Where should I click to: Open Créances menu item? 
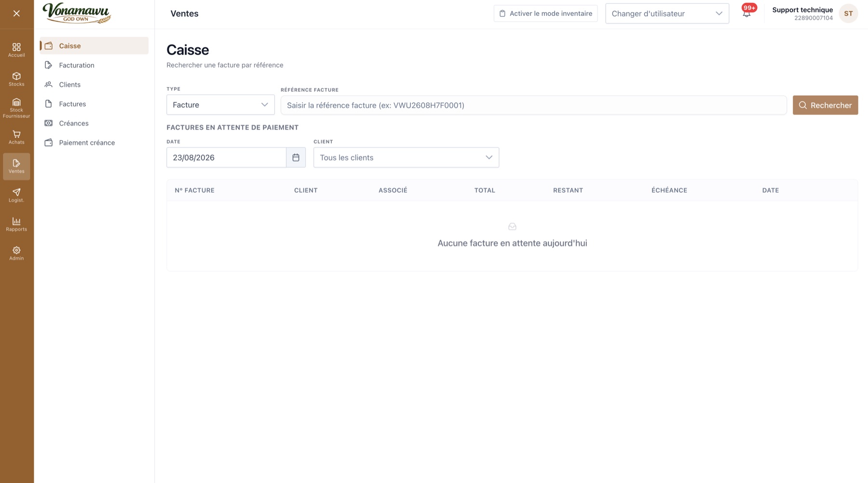94,123
